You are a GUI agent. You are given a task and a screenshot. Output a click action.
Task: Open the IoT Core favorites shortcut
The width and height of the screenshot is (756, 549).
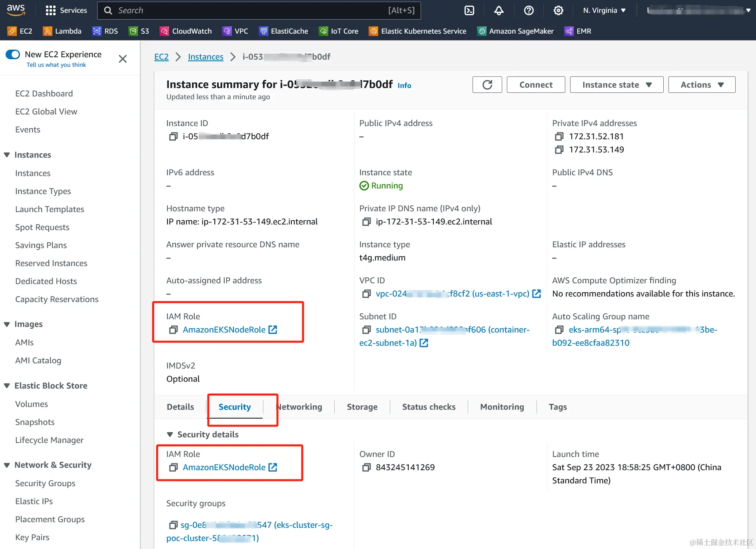339,31
